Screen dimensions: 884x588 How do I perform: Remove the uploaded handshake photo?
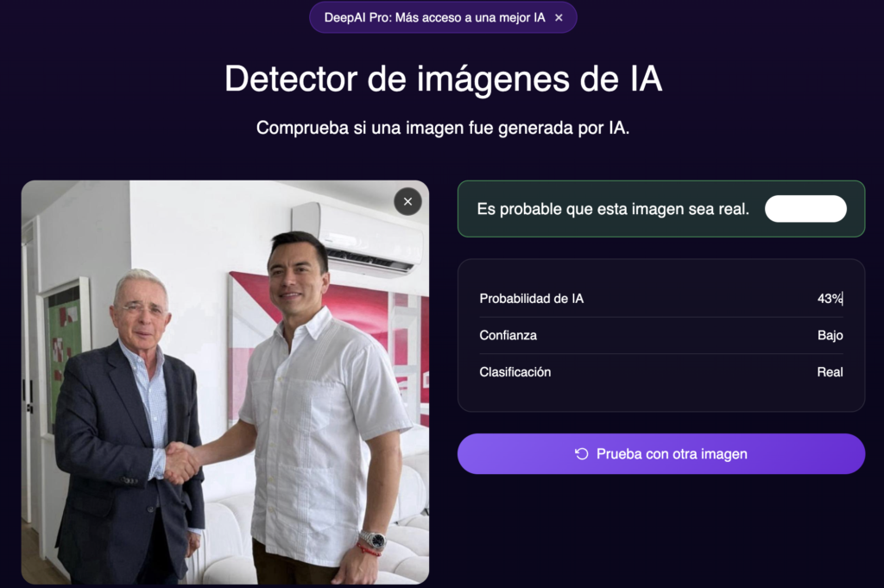[x=407, y=202]
